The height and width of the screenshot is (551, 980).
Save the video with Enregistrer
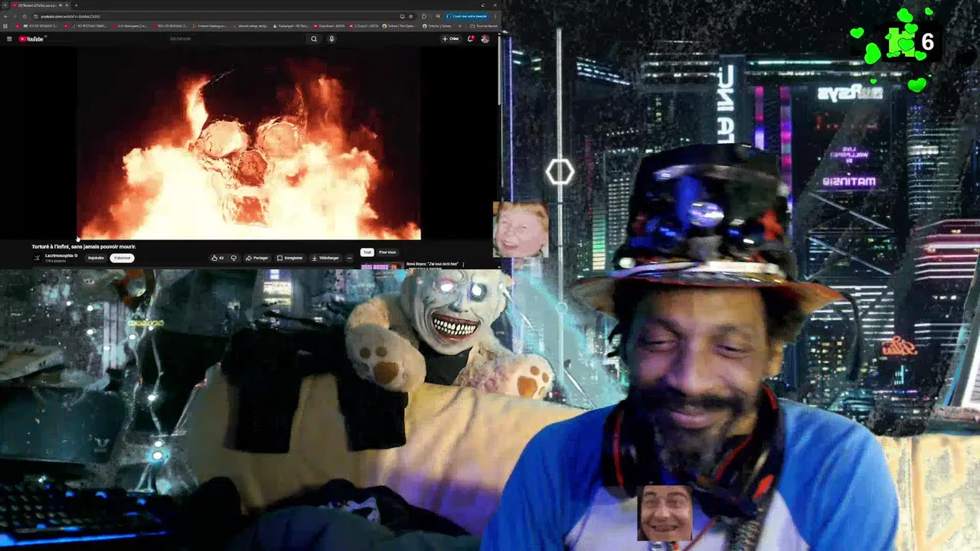[x=290, y=258]
